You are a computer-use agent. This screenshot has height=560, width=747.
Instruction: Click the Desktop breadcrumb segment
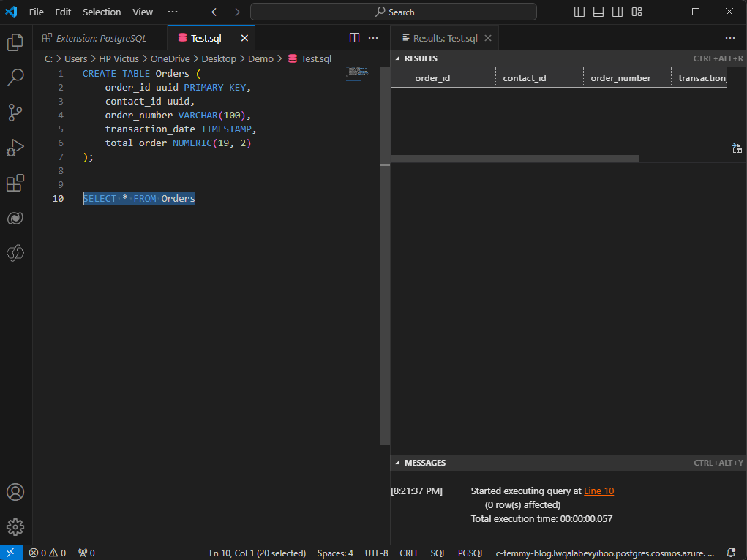(219, 58)
